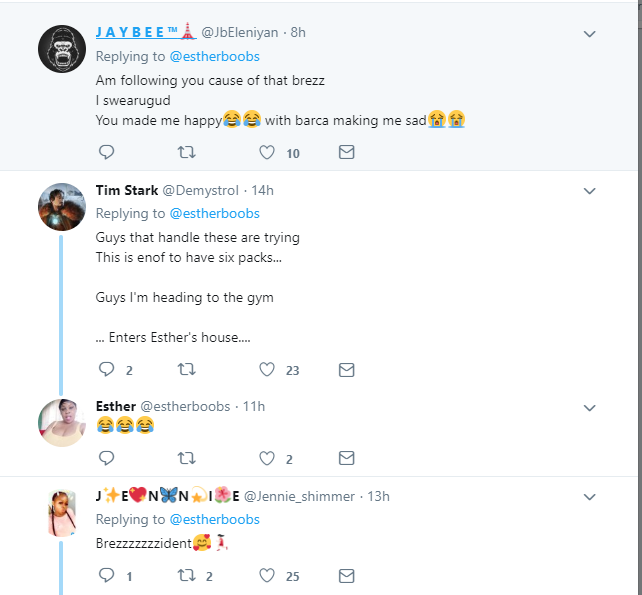The width and height of the screenshot is (642, 595).
Task: Expand more options on Jennie_shimmer's tweet
Action: pyautogui.click(x=590, y=496)
